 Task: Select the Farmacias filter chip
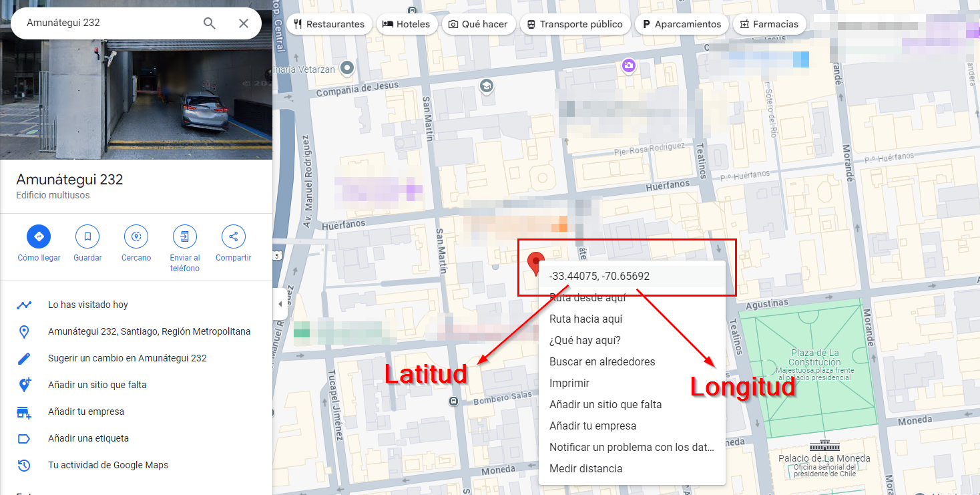coord(769,24)
